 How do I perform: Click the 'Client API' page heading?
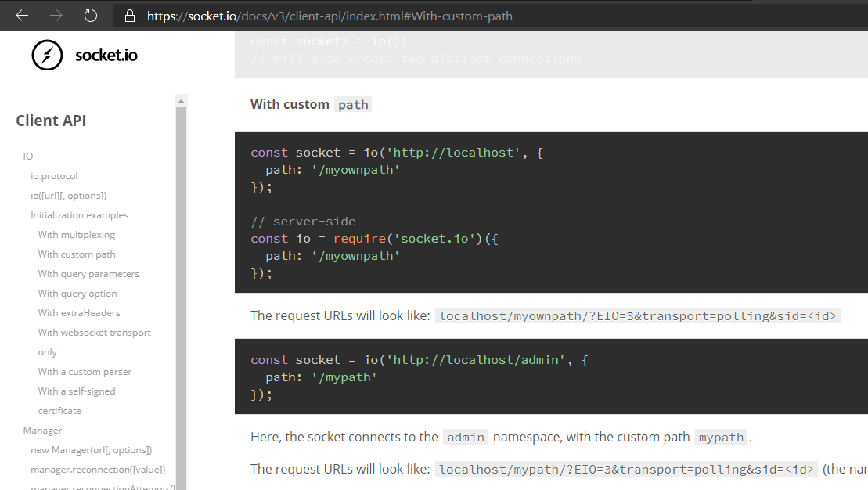pos(50,120)
